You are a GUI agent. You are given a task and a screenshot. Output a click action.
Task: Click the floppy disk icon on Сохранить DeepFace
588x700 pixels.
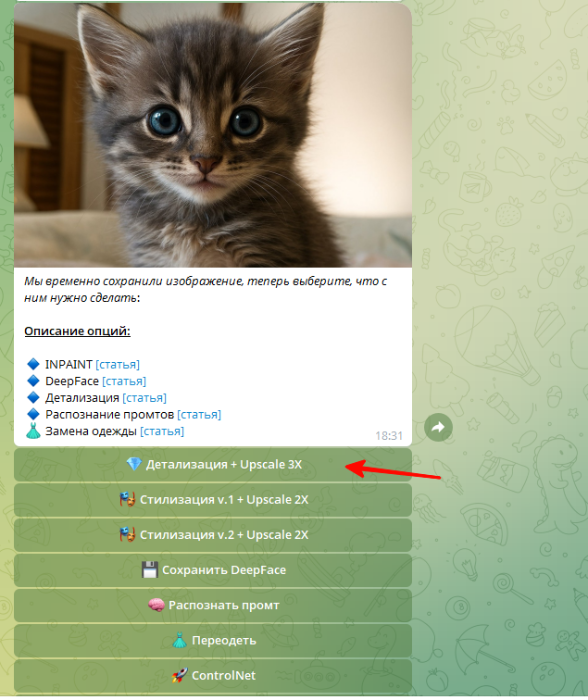[x=150, y=570]
